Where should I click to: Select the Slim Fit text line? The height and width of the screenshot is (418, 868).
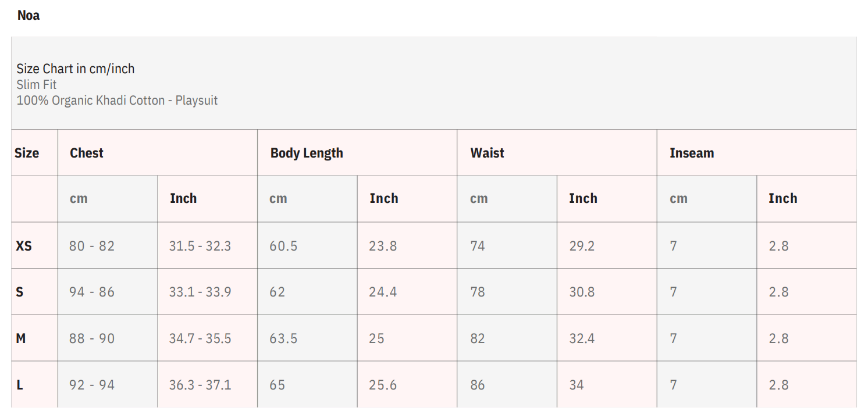[x=36, y=85]
